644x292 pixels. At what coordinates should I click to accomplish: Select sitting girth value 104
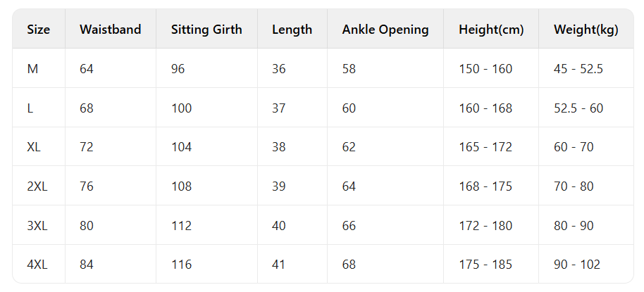182,147
